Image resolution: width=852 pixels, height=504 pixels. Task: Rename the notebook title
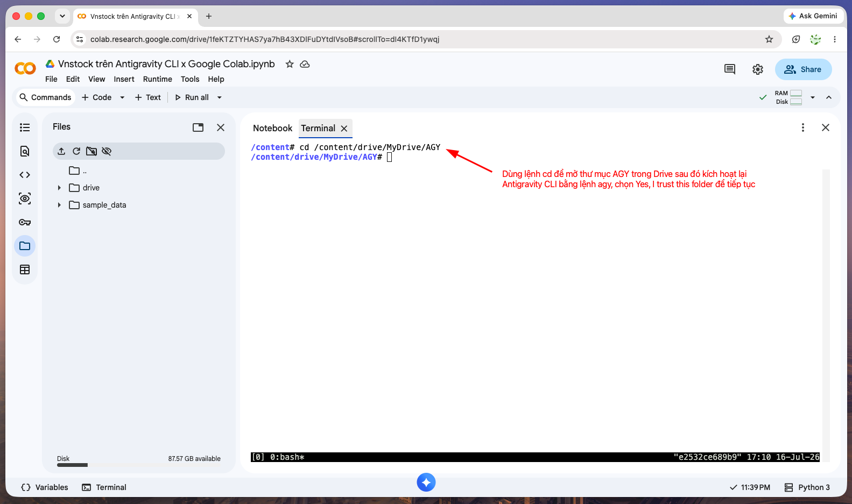[x=166, y=64]
